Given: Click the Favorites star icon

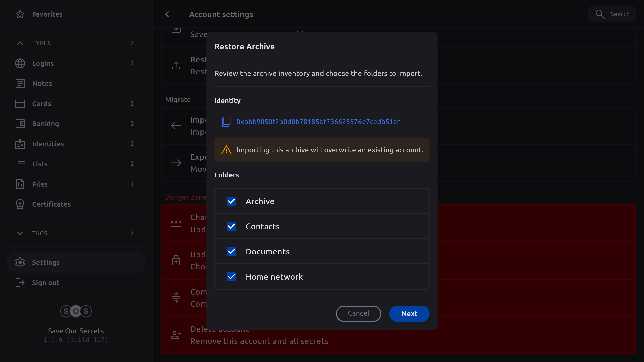Looking at the screenshot, I should (20, 14).
